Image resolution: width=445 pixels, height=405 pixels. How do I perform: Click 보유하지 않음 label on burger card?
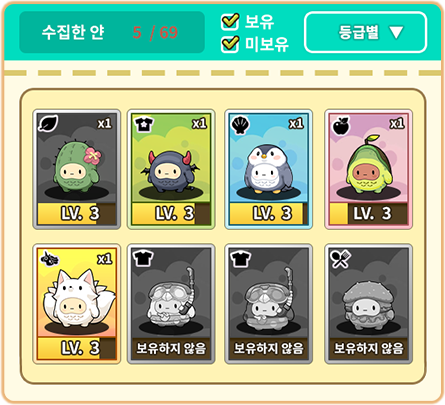[x=368, y=348]
